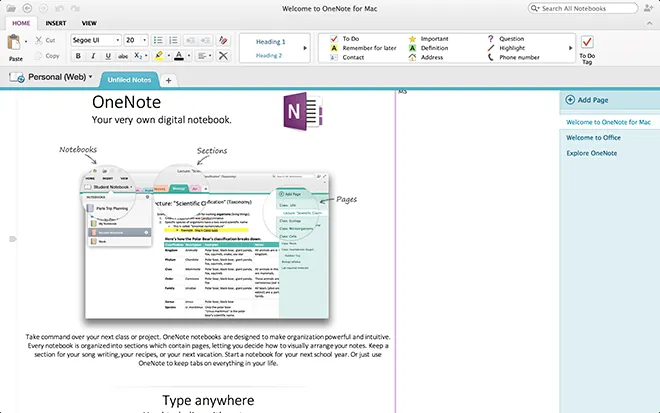Viewport: 660px width, 413px height.
Task: Click the sync notebook icon beside Personal (Web)
Action: click(17, 77)
